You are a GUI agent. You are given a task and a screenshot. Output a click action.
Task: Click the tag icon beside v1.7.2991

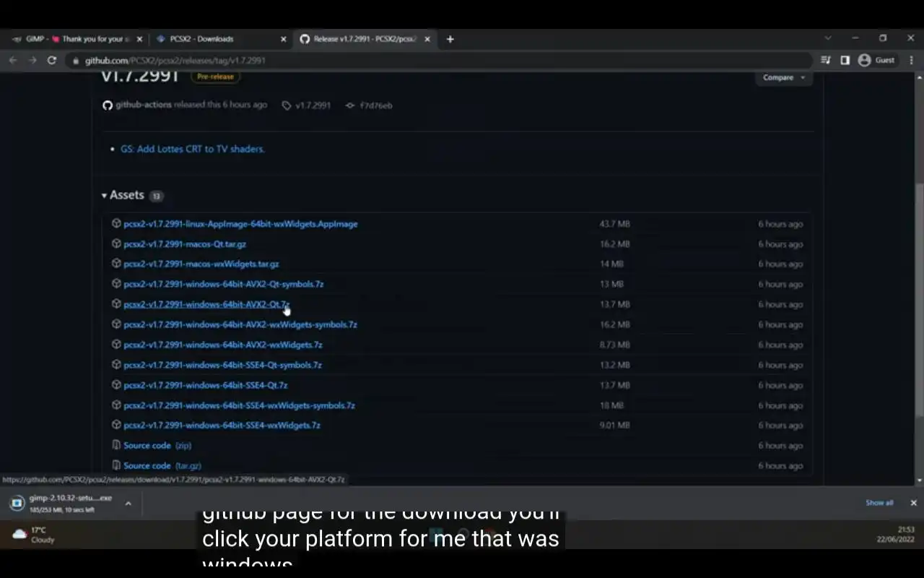click(287, 105)
